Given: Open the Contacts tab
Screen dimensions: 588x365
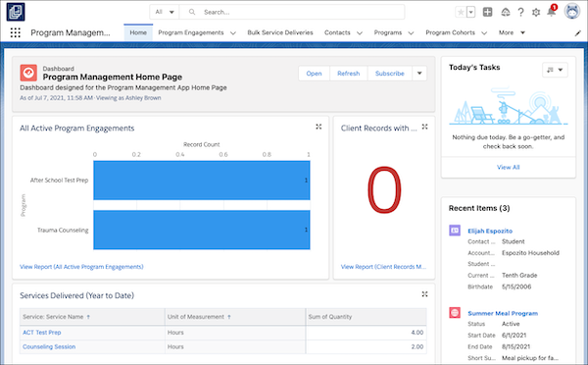Looking at the screenshot, I should pos(337,32).
